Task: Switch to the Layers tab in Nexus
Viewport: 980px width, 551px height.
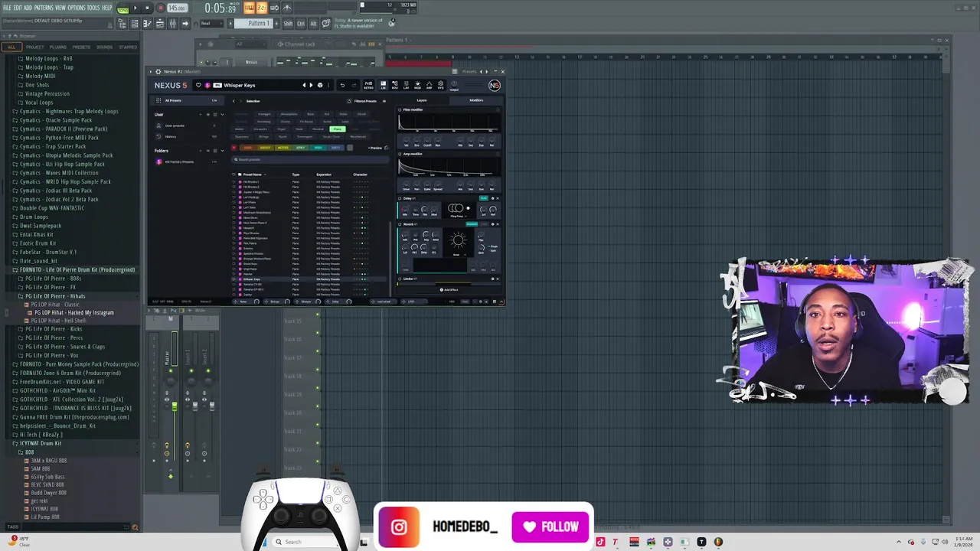Action: 422,100
